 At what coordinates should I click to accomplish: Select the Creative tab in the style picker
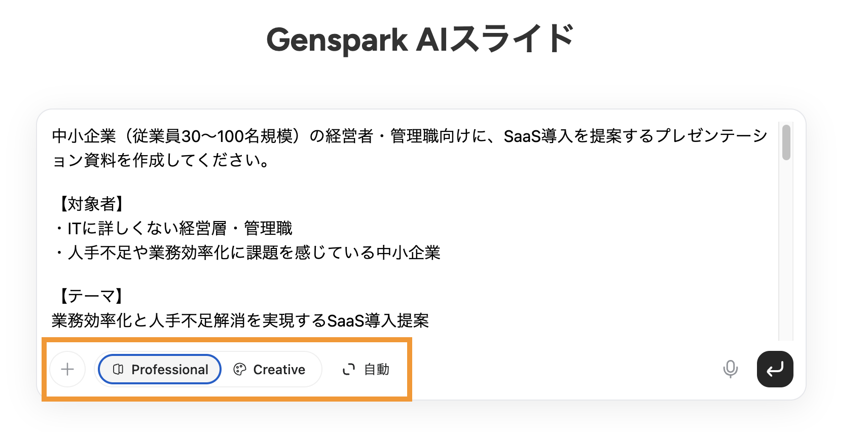pos(272,369)
